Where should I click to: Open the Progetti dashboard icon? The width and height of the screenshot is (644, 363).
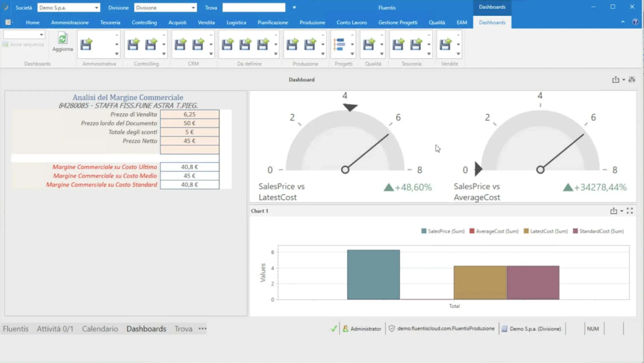pyautogui.click(x=339, y=44)
